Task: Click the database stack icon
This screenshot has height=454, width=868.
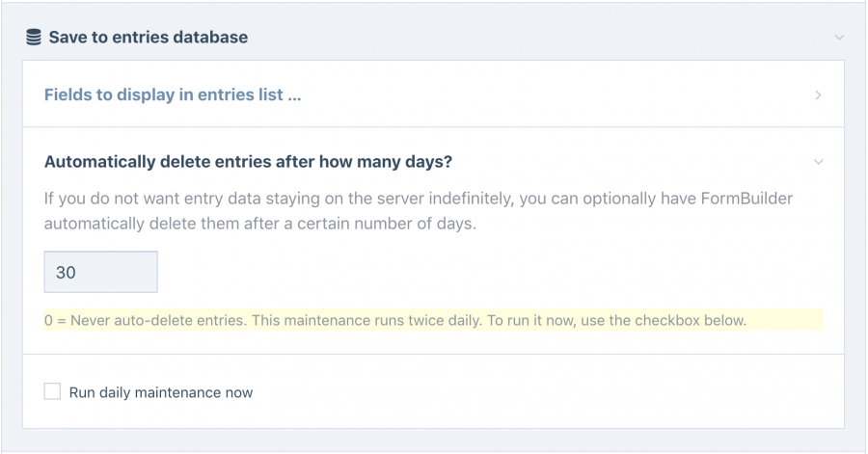Action: click(34, 37)
